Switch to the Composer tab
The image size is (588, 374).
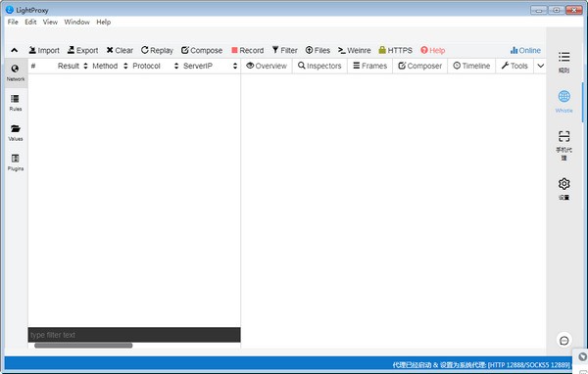coord(420,66)
